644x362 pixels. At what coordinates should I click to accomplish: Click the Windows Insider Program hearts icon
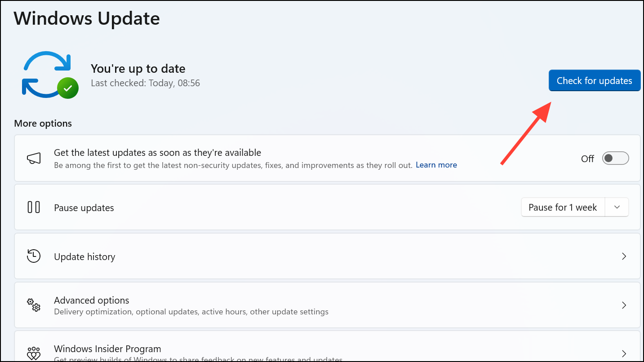coord(34,353)
